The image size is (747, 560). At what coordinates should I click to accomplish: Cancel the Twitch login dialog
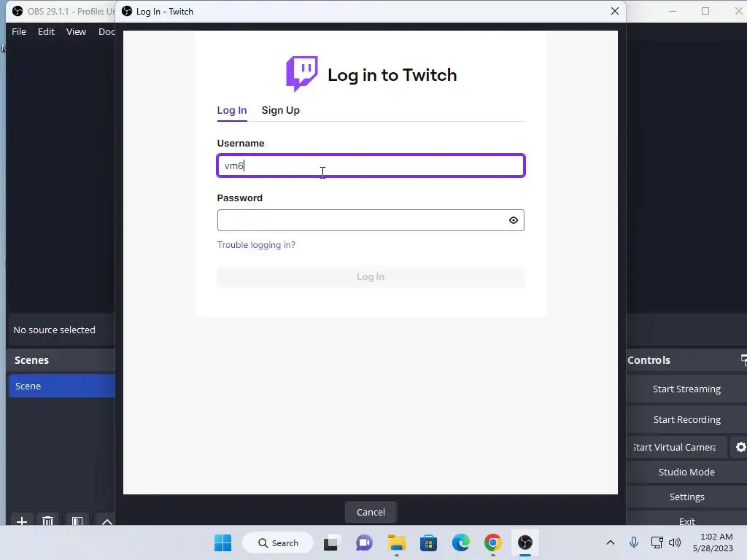[x=371, y=512]
